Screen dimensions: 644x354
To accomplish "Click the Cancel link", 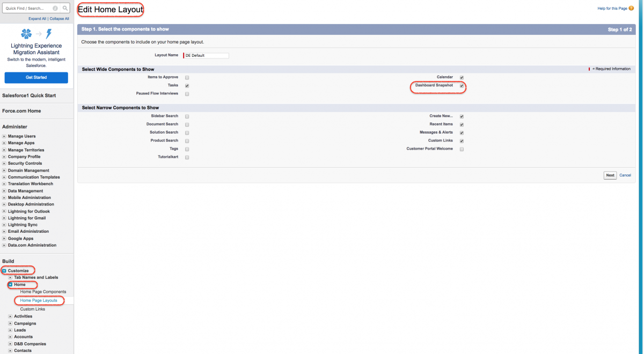I will 625,175.
